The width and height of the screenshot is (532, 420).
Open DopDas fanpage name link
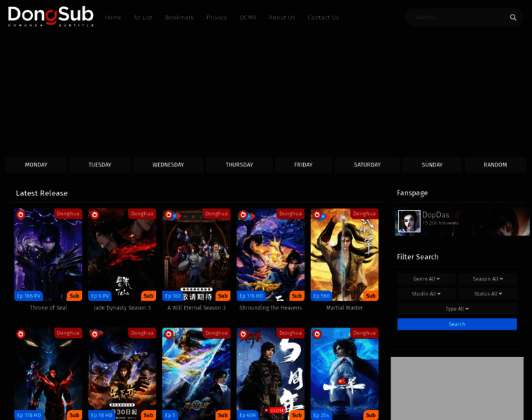[435, 215]
